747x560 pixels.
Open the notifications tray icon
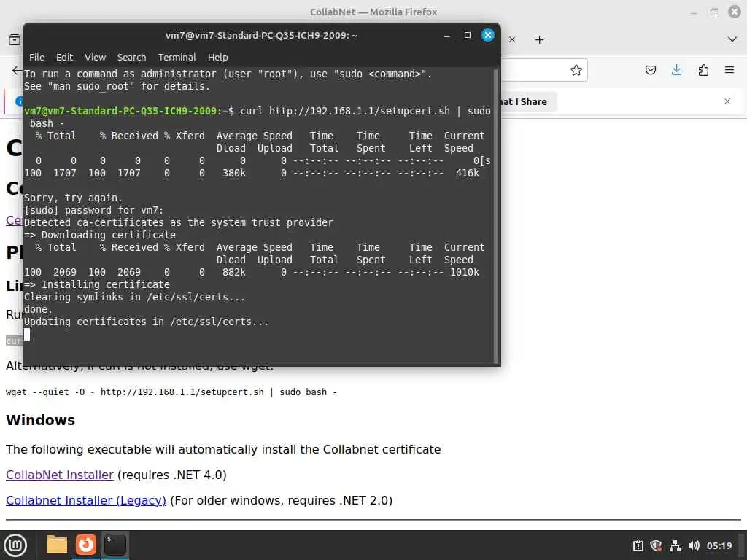point(638,545)
